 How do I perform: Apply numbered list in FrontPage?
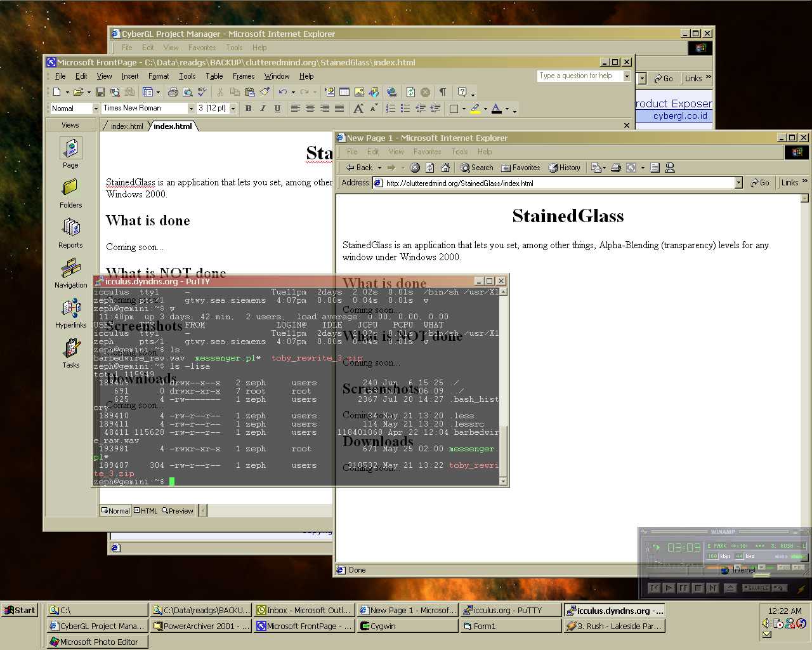point(390,109)
